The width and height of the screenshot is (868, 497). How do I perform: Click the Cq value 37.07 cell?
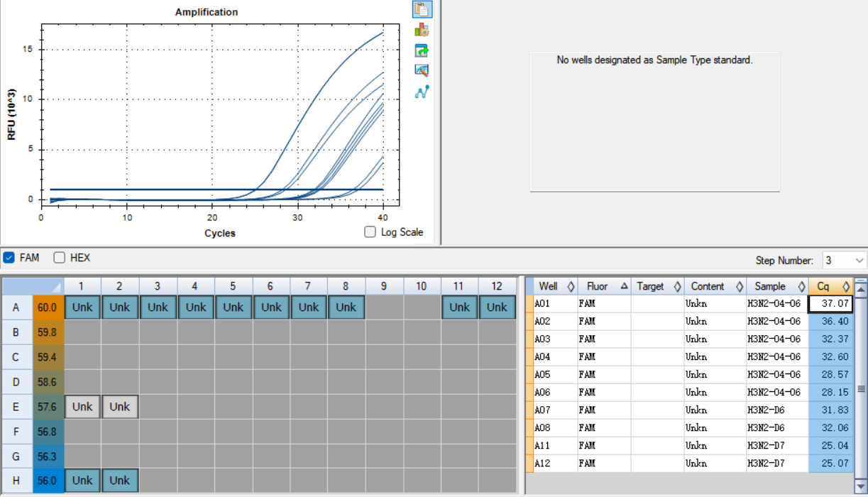click(x=831, y=303)
